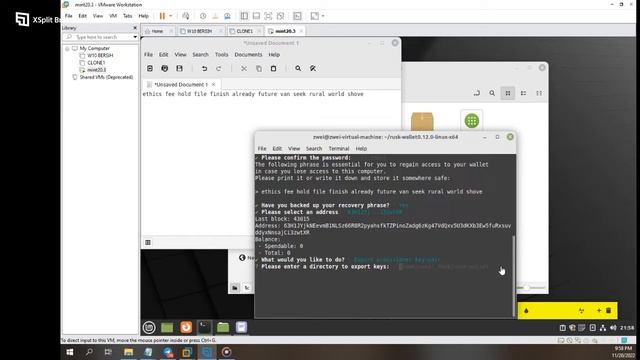The width and height of the screenshot is (640, 360).
Task: Toggle the VMware library sidebar view icon
Action: [244, 16]
